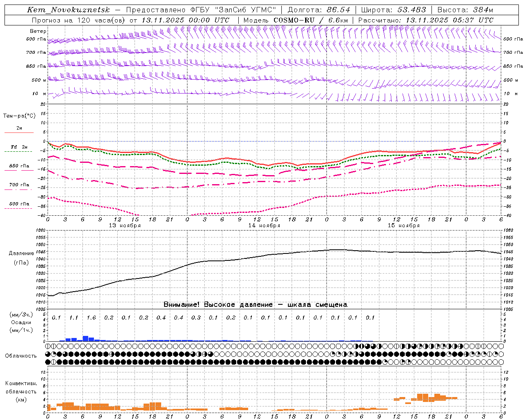Select the 'Широта: 53.483' latitude text
Screen dimensions: 525x420
tap(393, 10)
